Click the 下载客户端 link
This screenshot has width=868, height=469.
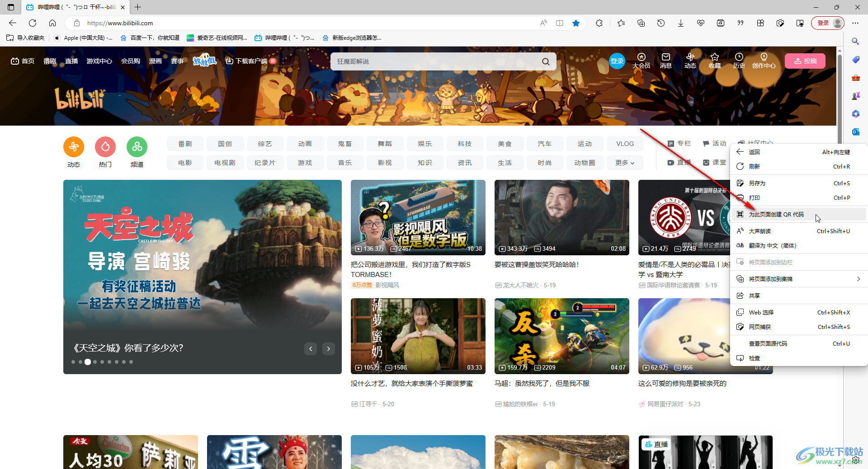pyautogui.click(x=251, y=61)
